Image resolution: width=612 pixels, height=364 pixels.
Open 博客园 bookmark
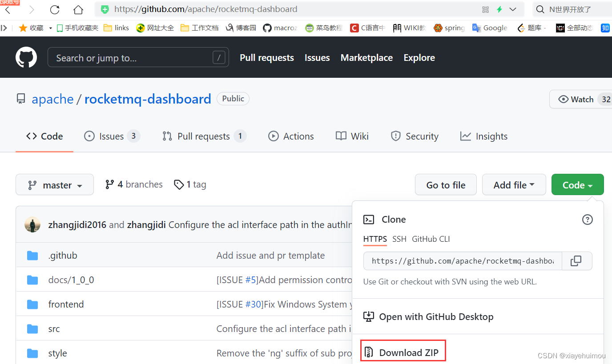coord(241,28)
